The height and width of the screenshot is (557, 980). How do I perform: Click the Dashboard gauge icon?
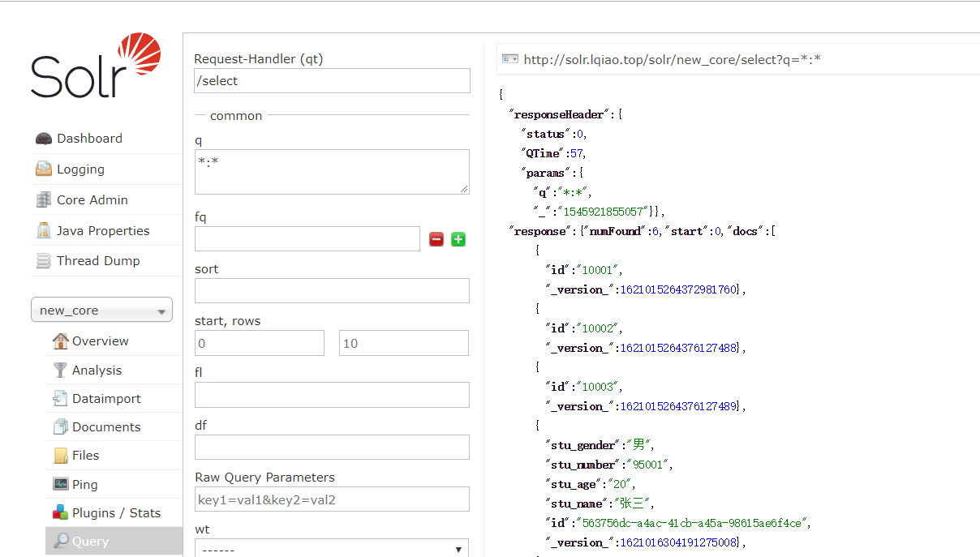coord(44,139)
